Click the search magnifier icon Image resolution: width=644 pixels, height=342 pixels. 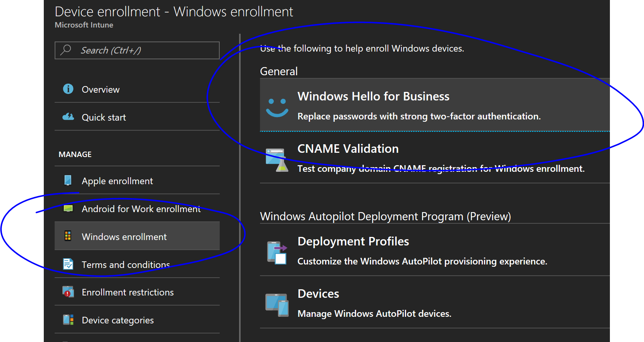pos(66,50)
